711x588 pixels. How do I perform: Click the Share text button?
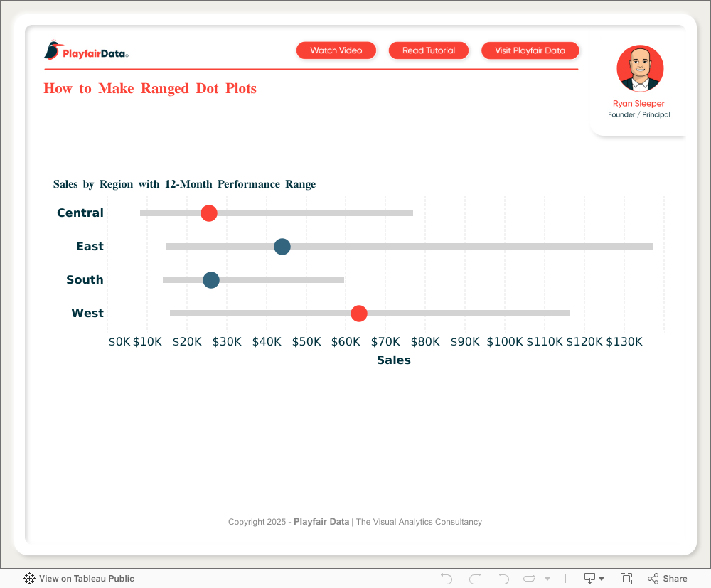[x=675, y=579]
